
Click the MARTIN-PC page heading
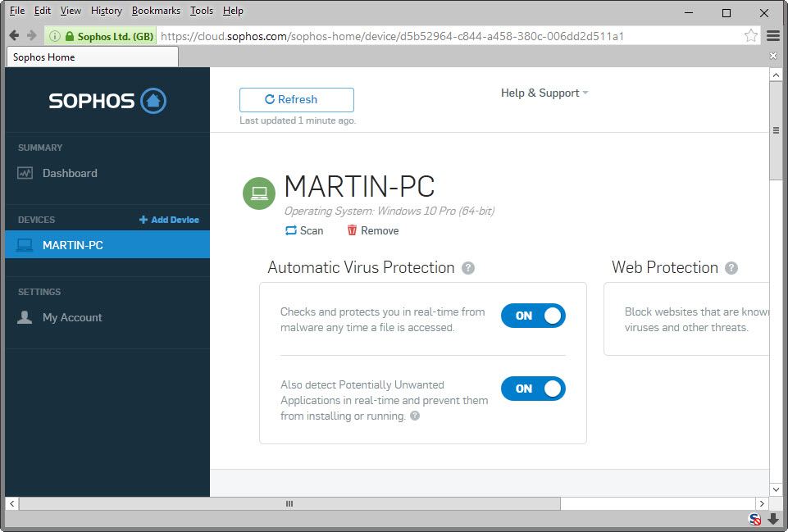coord(359,186)
